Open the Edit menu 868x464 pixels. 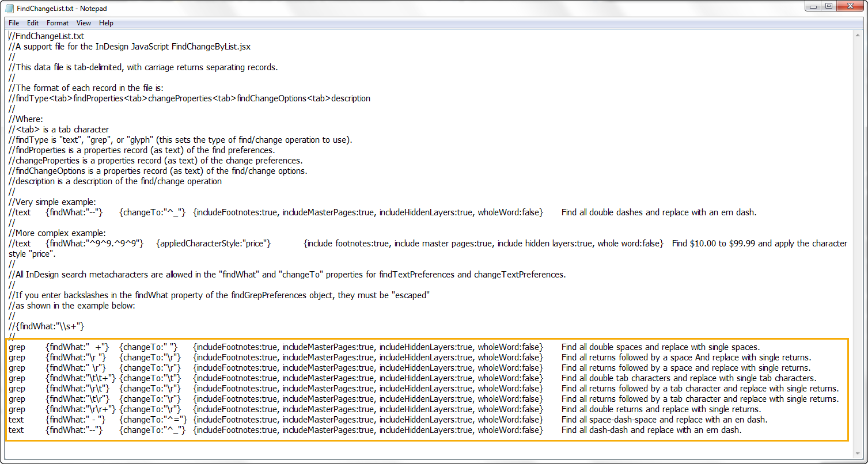33,23
